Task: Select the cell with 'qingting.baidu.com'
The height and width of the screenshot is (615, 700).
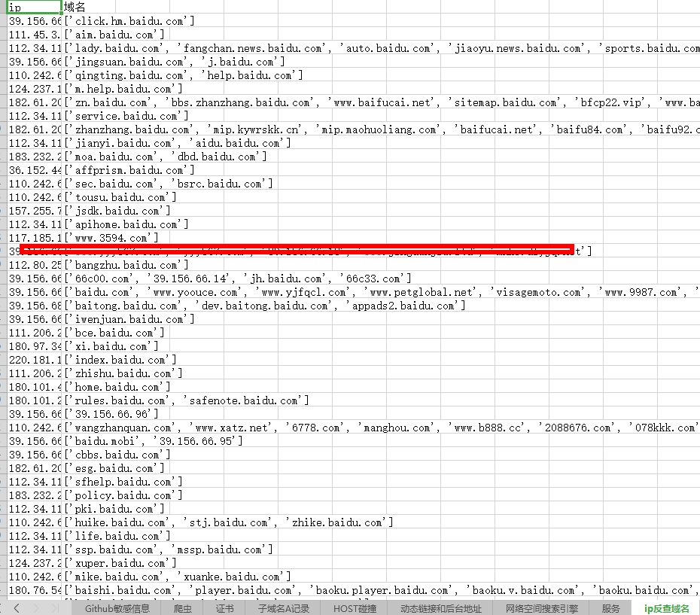Action: pyautogui.click(x=184, y=75)
